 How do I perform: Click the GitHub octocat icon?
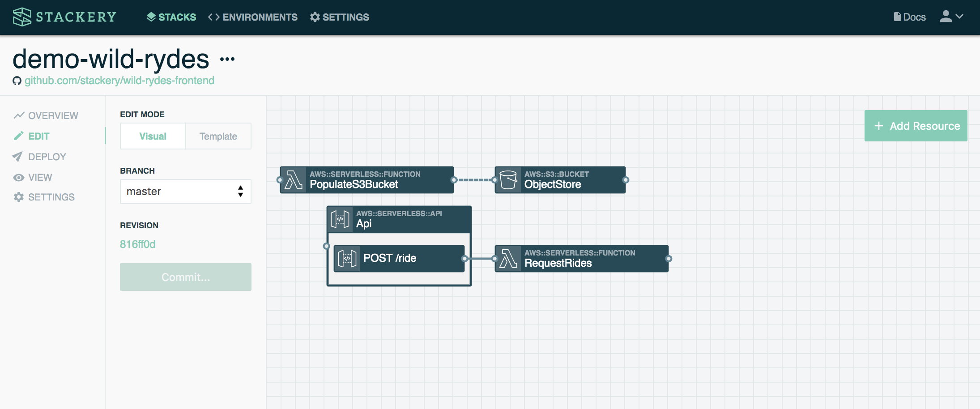(17, 81)
